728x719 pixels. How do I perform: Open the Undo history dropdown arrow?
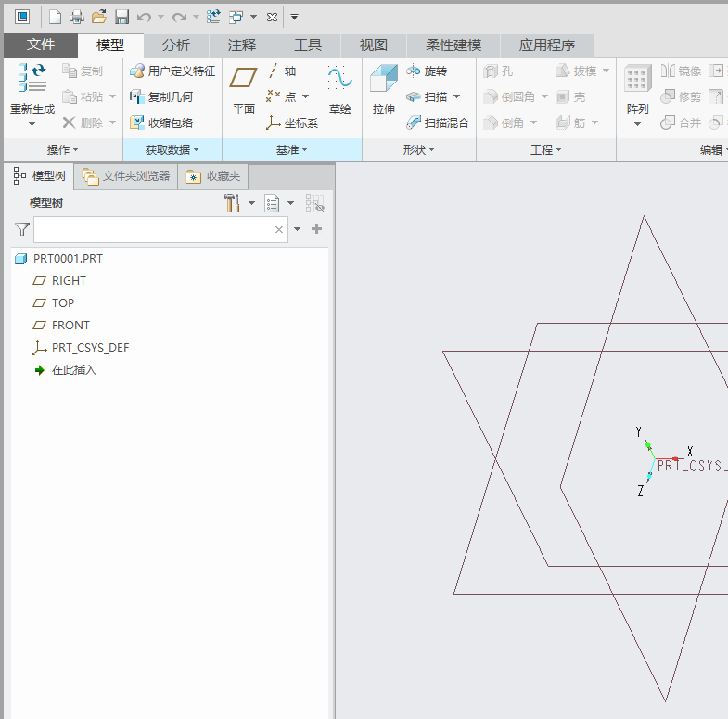tap(161, 18)
